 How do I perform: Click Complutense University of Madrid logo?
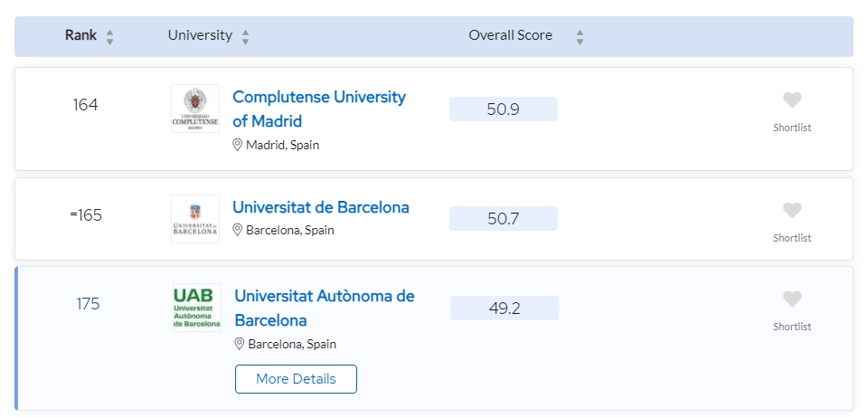click(194, 109)
